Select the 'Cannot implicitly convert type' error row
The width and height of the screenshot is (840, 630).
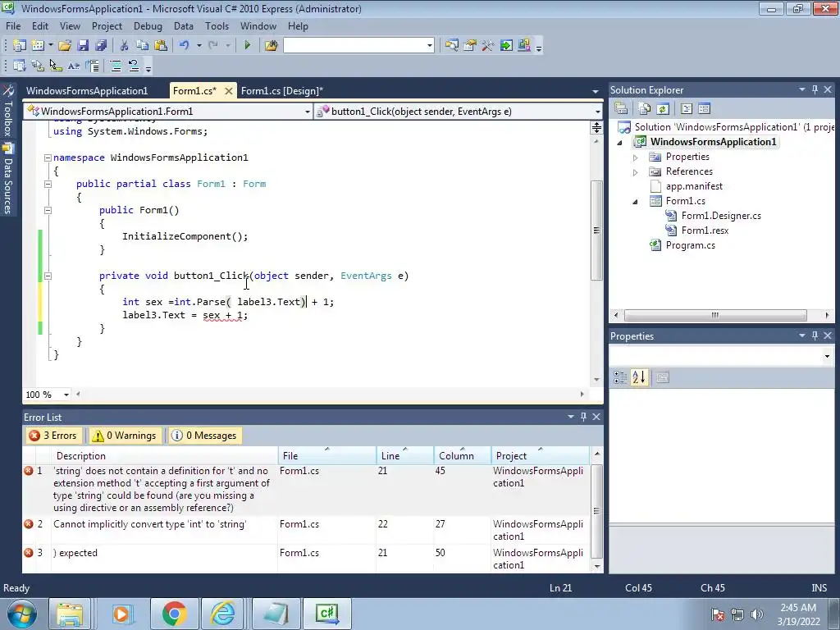(x=306, y=530)
